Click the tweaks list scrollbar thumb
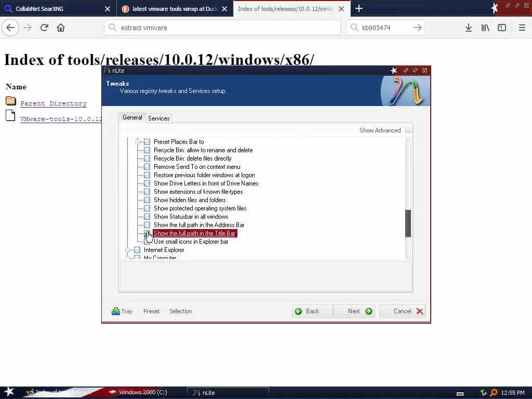 (x=408, y=223)
